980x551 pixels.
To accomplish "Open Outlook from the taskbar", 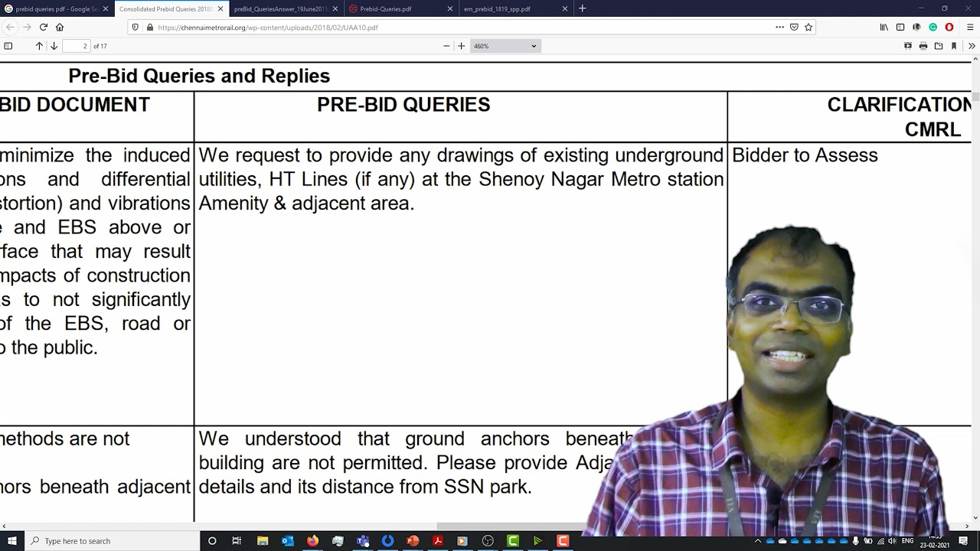I will pos(287,541).
